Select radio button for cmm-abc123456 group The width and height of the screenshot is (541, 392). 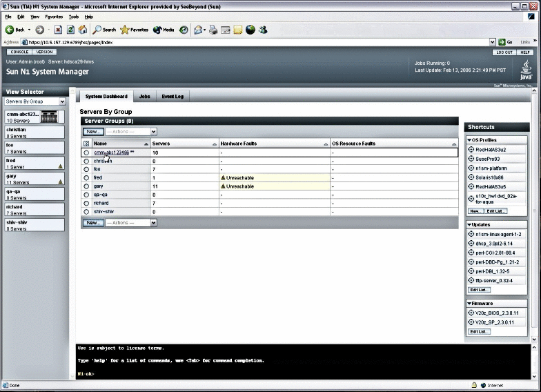tap(86, 153)
